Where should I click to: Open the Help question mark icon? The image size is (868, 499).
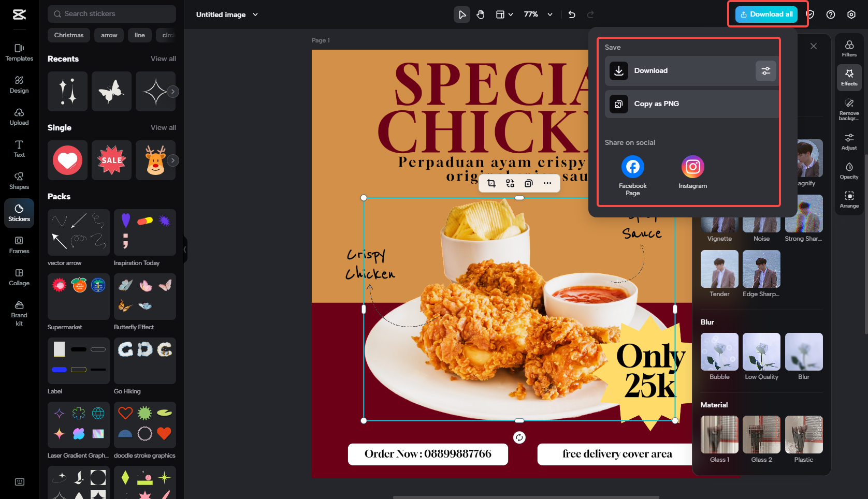[831, 14]
